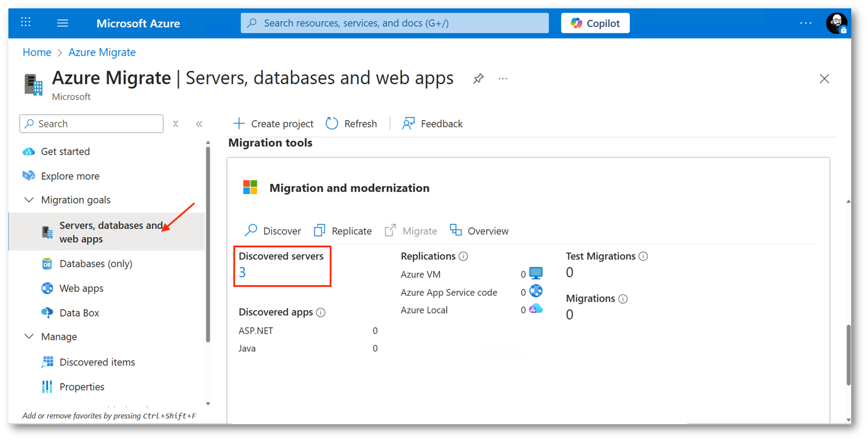The height and width of the screenshot is (441, 868).
Task: Open the user account avatar
Action: 836,23
